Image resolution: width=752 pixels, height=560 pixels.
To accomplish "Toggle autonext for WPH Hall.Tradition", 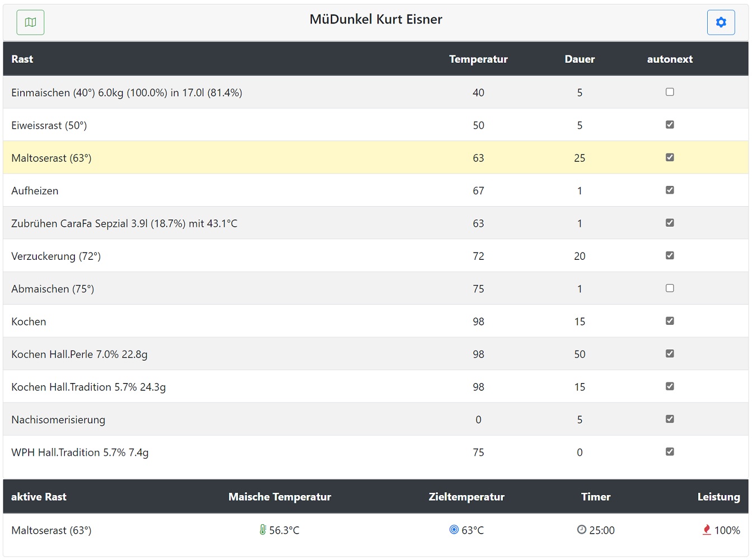I will point(670,452).
